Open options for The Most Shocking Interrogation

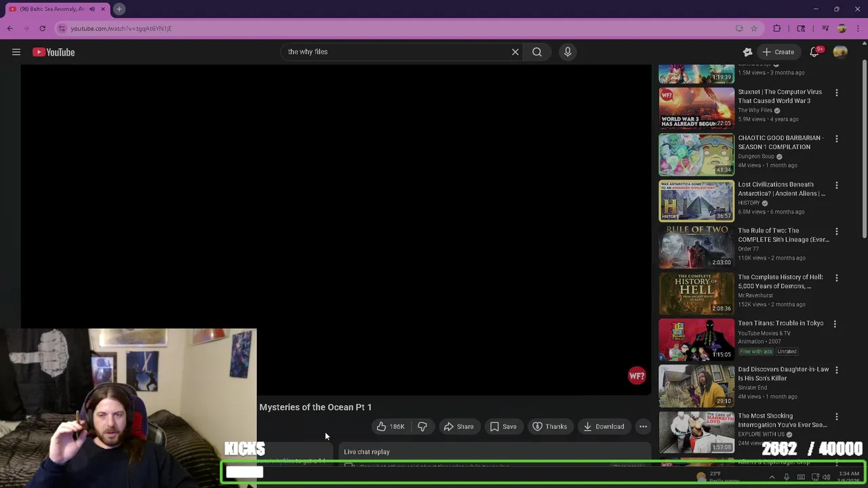pyautogui.click(x=836, y=417)
